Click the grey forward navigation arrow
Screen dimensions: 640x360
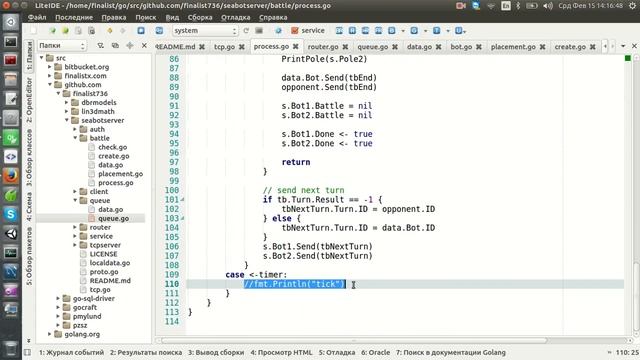122,31
